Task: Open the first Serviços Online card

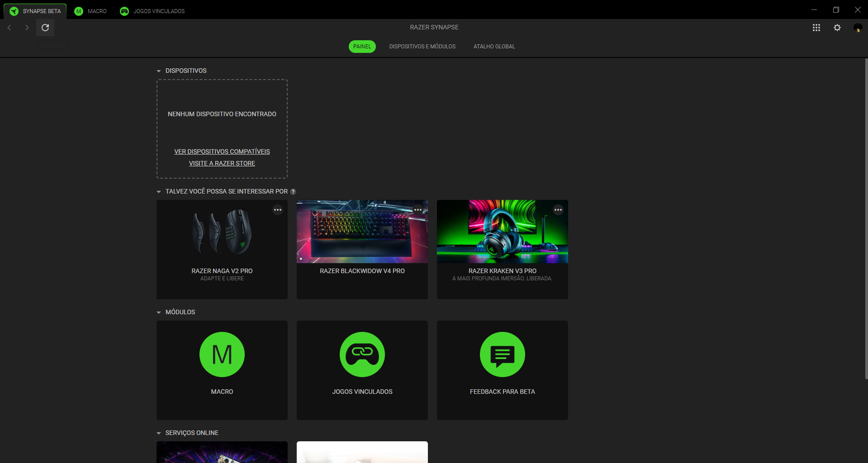Action: click(222, 452)
